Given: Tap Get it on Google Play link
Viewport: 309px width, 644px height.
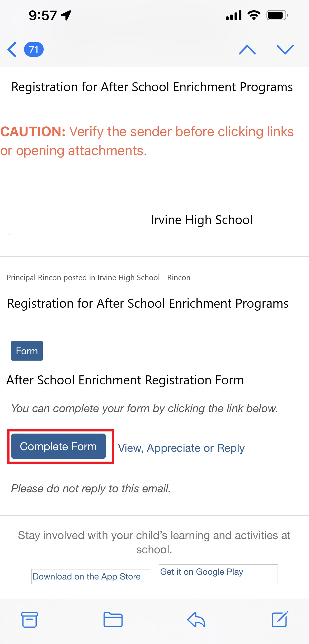Looking at the screenshot, I should point(202,572).
